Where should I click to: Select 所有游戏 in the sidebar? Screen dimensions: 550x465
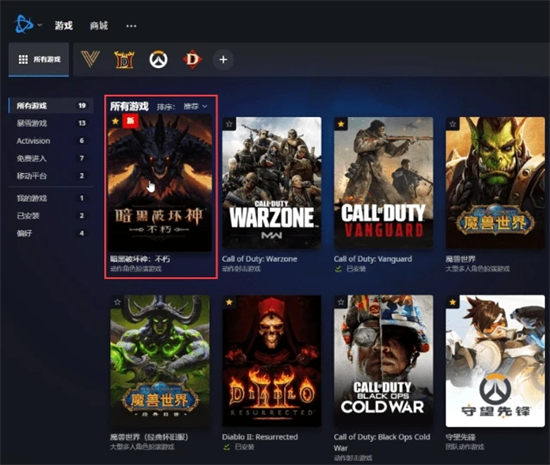tap(51, 106)
